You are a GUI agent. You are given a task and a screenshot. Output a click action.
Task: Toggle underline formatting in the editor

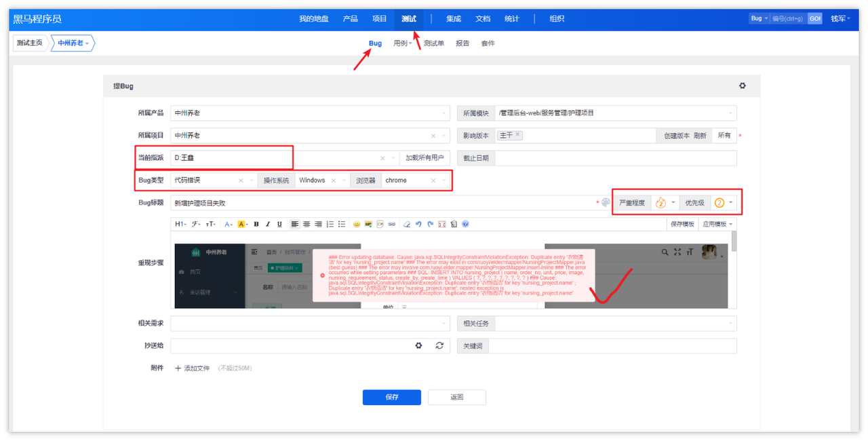click(279, 224)
